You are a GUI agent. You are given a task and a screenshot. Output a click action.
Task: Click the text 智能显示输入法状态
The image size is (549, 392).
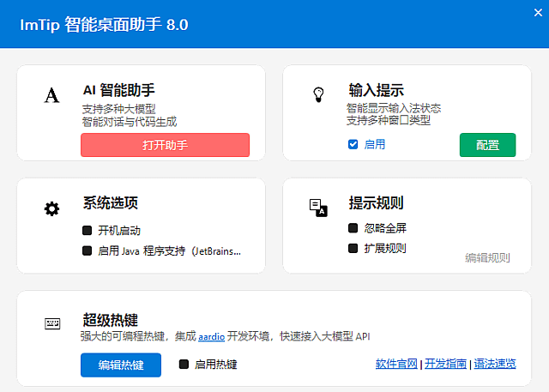click(394, 108)
